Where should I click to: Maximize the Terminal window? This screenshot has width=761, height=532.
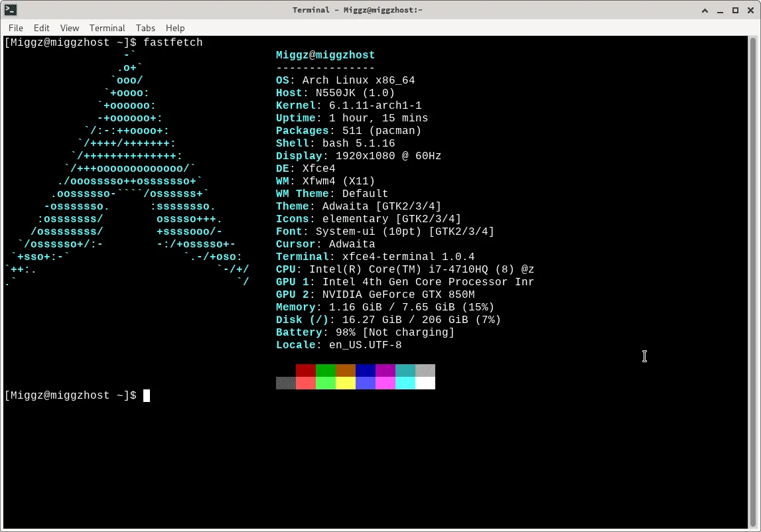click(x=735, y=10)
